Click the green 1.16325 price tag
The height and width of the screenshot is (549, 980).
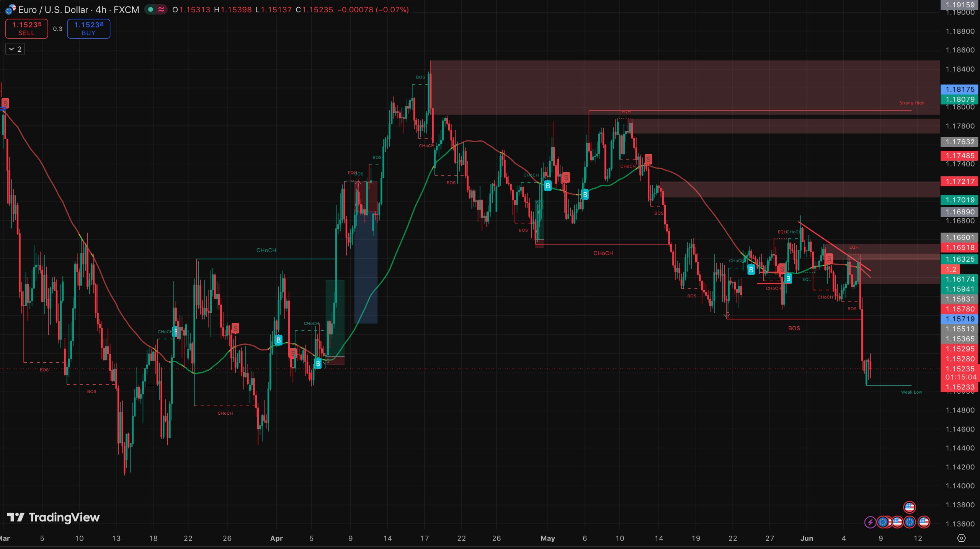point(960,259)
